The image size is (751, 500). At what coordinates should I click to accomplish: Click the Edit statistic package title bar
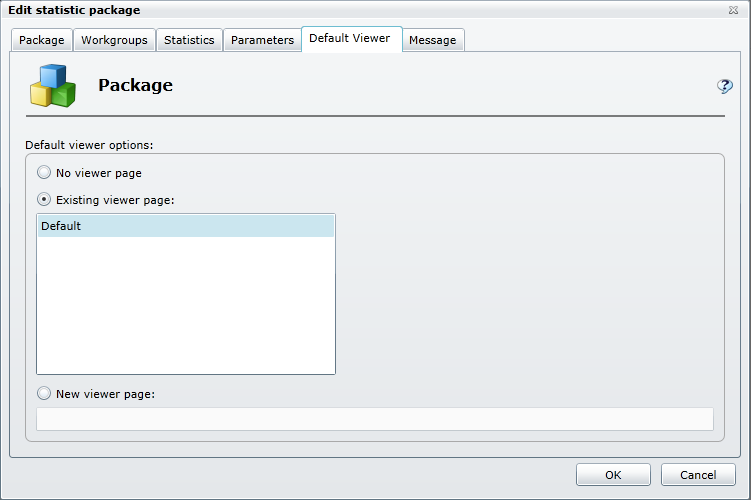click(300, 10)
